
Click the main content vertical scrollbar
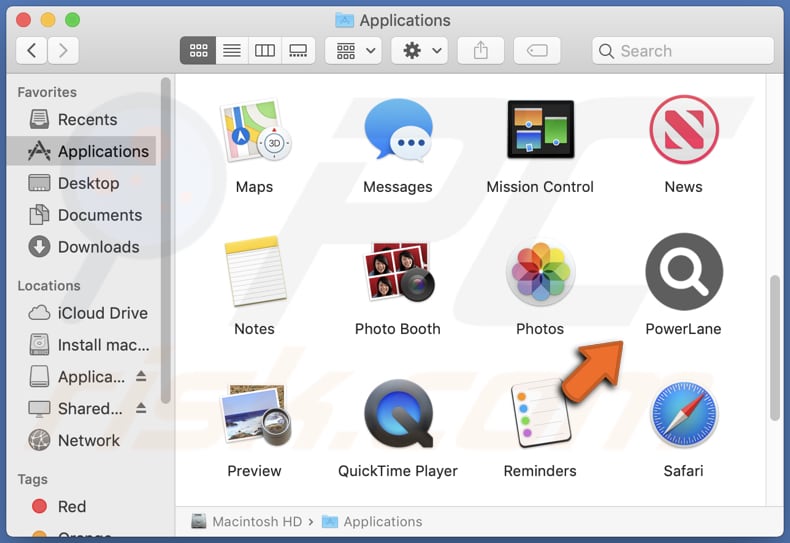point(775,348)
